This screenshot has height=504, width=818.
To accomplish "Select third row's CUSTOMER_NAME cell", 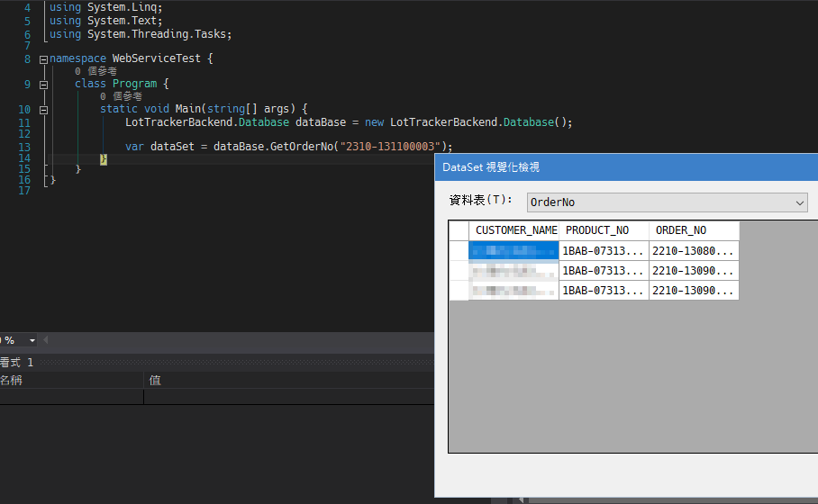I will click(514, 290).
